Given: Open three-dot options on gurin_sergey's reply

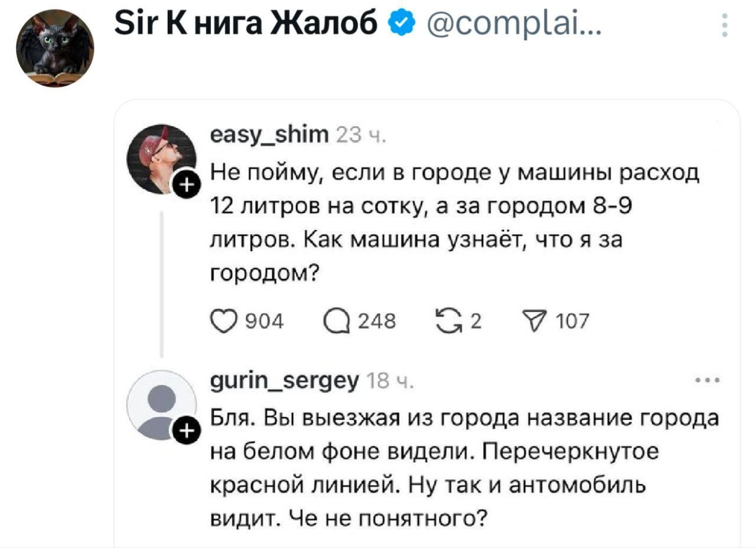Looking at the screenshot, I should [x=707, y=381].
